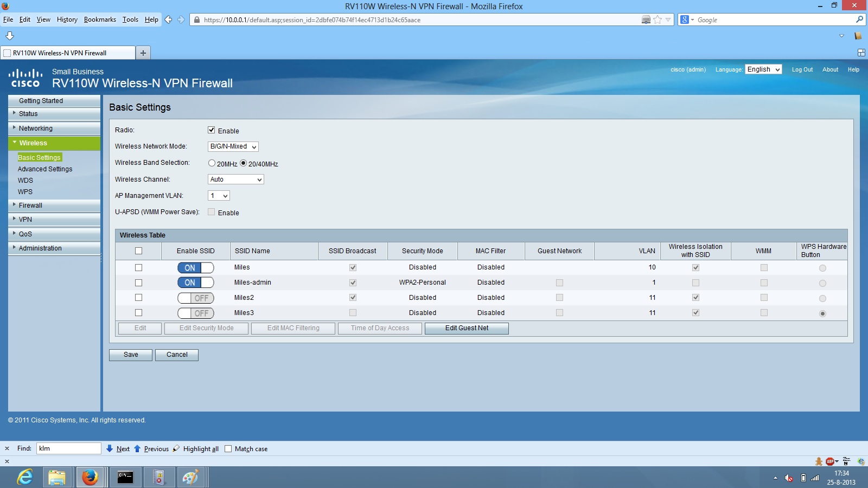This screenshot has height=488, width=868.
Task: Click the sync globe add-on icon
Action: point(861,461)
